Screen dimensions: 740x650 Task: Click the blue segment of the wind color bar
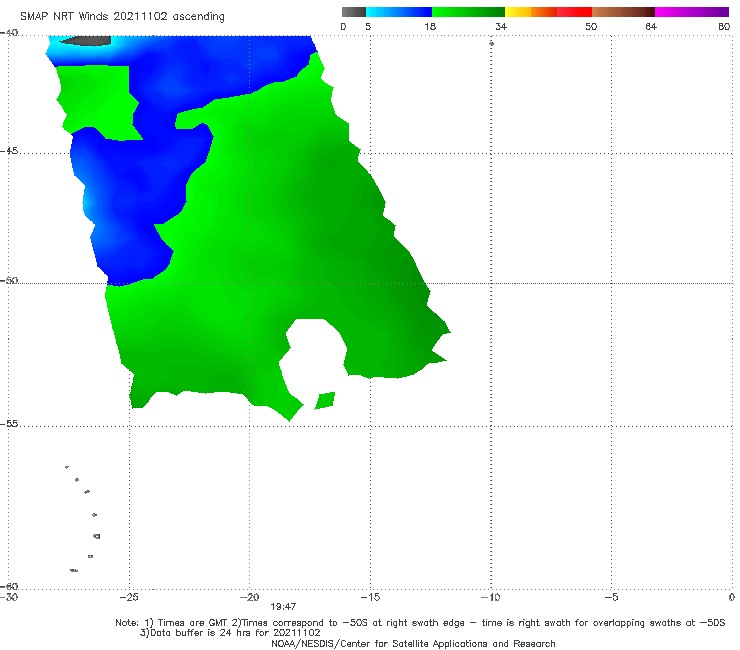(399, 12)
